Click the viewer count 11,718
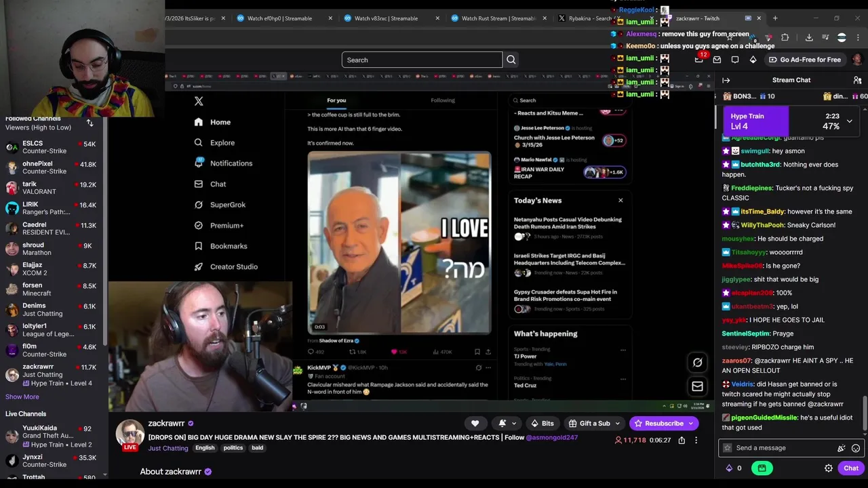The image size is (868, 488). point(630,441)
